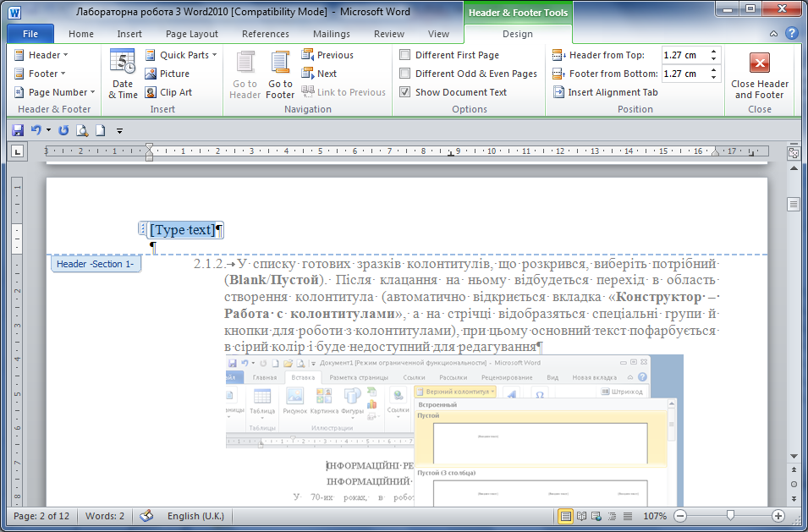Select the Design tab under Header & Footer Tools
This screenshot has width=808, height=532.
pyautogui.click(x=517, y=34)
